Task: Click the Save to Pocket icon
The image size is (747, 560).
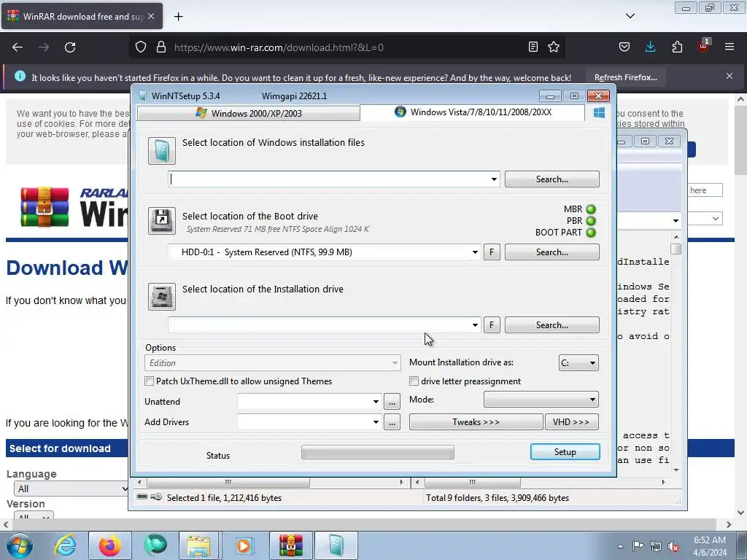Action: point(624,47)
